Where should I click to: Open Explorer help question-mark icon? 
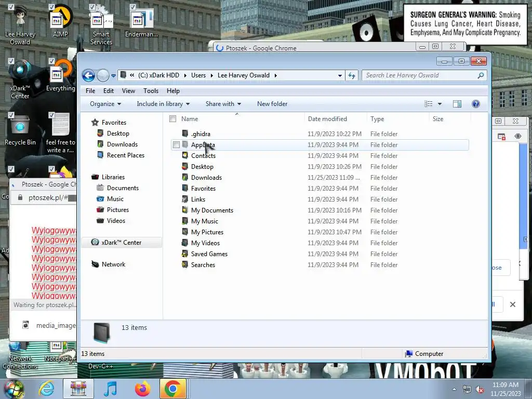[476, 104]
